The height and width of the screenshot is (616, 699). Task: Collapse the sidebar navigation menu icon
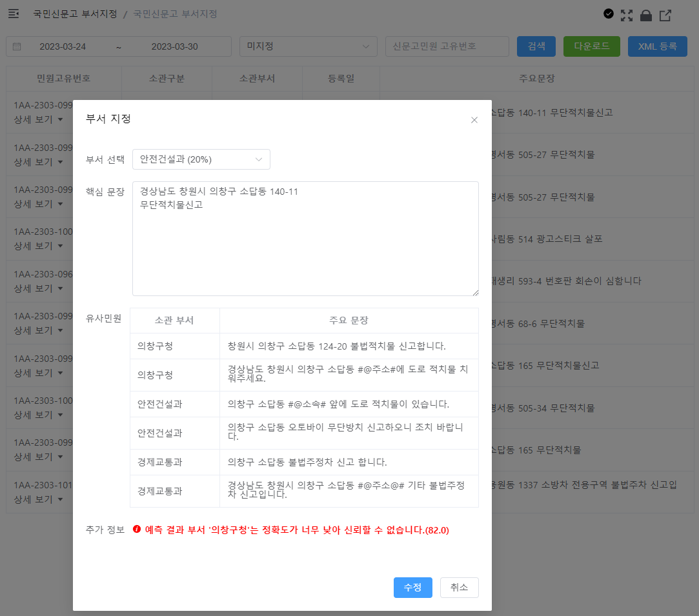13,14
